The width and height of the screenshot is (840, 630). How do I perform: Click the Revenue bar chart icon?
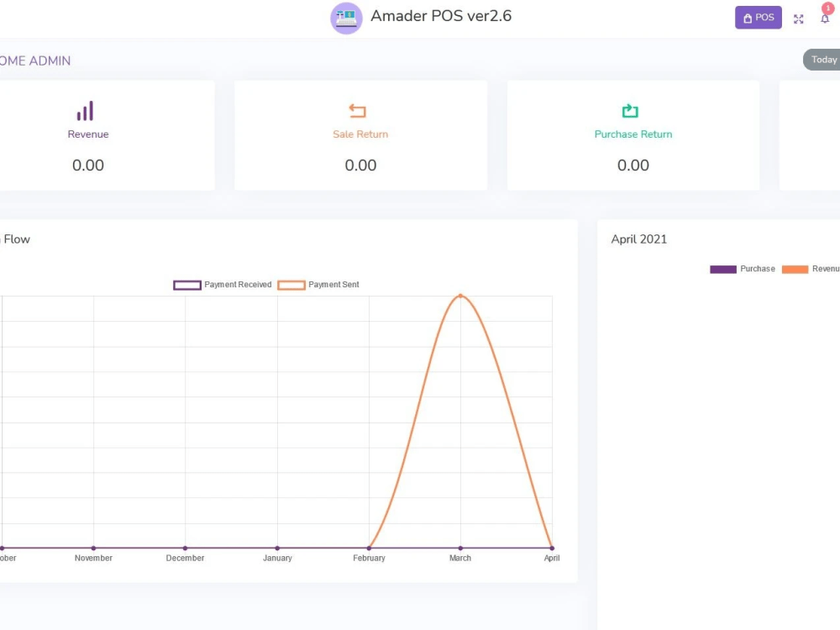click(85, 111)
